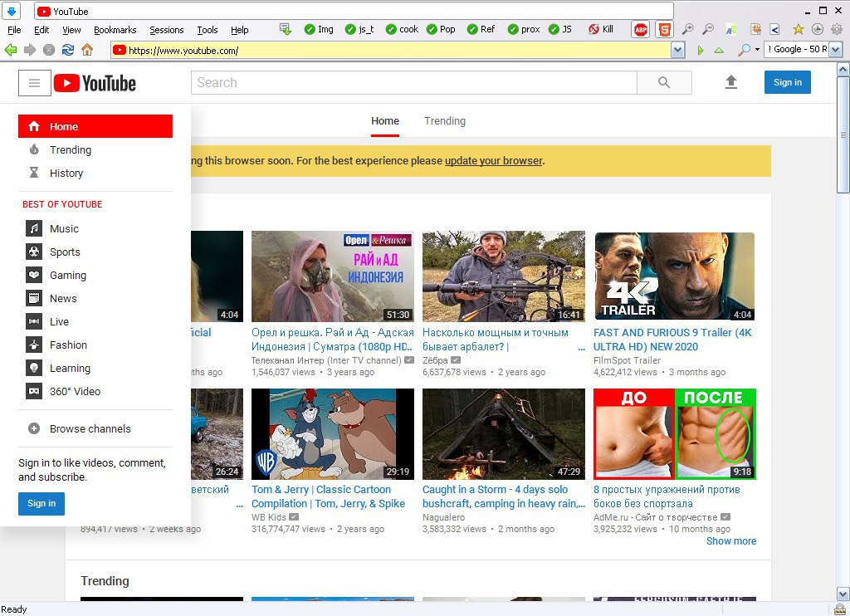Click the Home item in sidebar
Viewport: 850px width, 616px height.
point(95,126)
